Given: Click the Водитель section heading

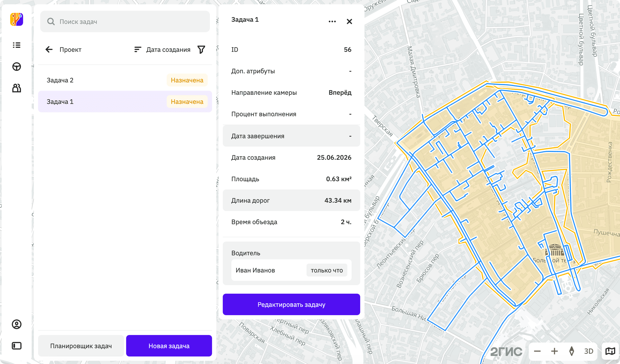Looking at the screenshot, I should (246, 253).
